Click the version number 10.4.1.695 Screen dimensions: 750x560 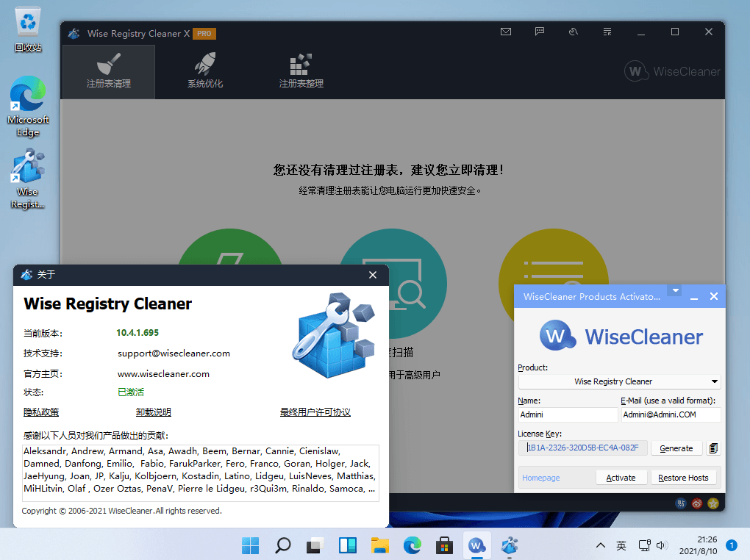(x=137, y=333)
